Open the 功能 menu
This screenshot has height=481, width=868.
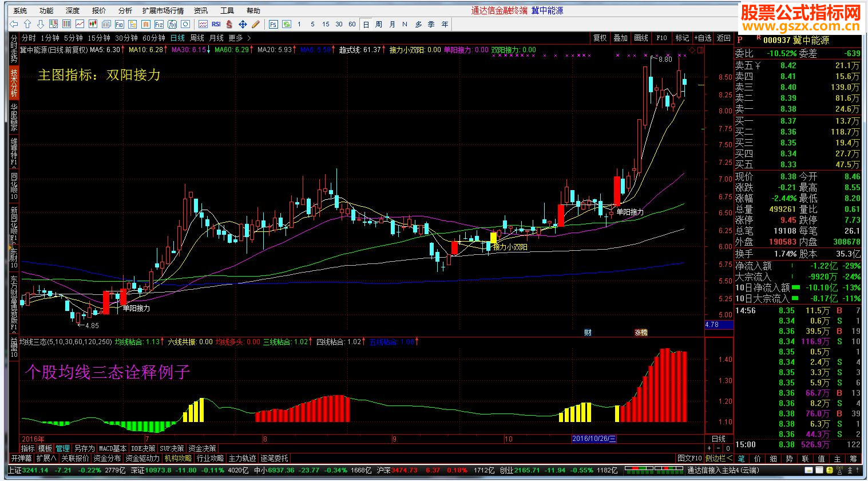coord(46,10)
